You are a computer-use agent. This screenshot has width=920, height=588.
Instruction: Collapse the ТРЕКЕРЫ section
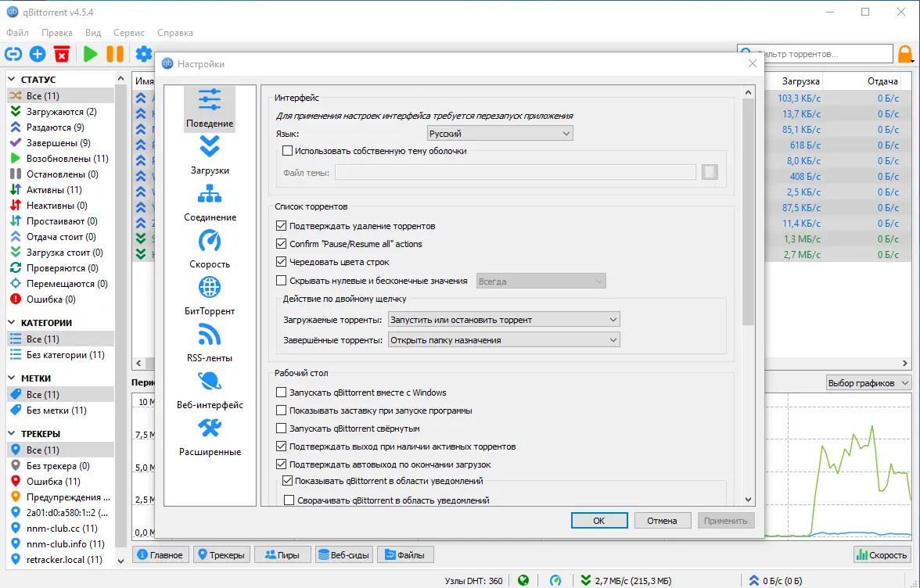tap(12, 434)
